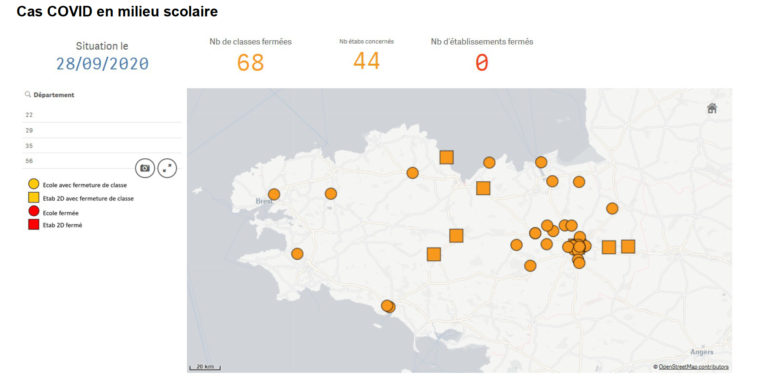The height and width of the screenshot is (385, 768).
Task: Click the Ecole avec fermeture de classe swatch
Action: pos(33,184)
